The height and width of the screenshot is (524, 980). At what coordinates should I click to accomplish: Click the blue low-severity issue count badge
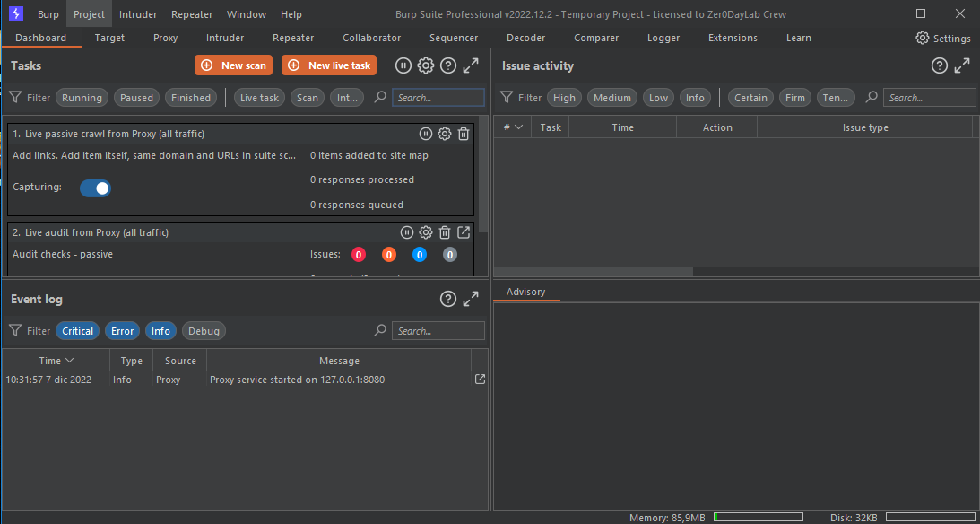tap(420, 255)
